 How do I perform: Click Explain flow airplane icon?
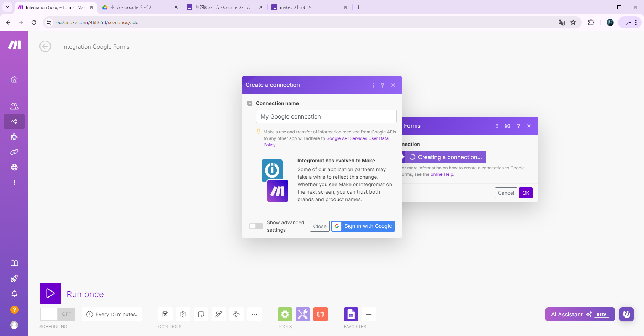click(237, 314)
